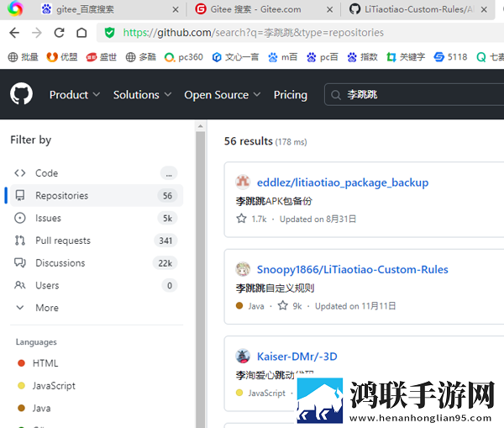The image size is (504, 428).
Task: Click Snoopy1866 avatar thumbnail
Action: (x=243, y=269)
